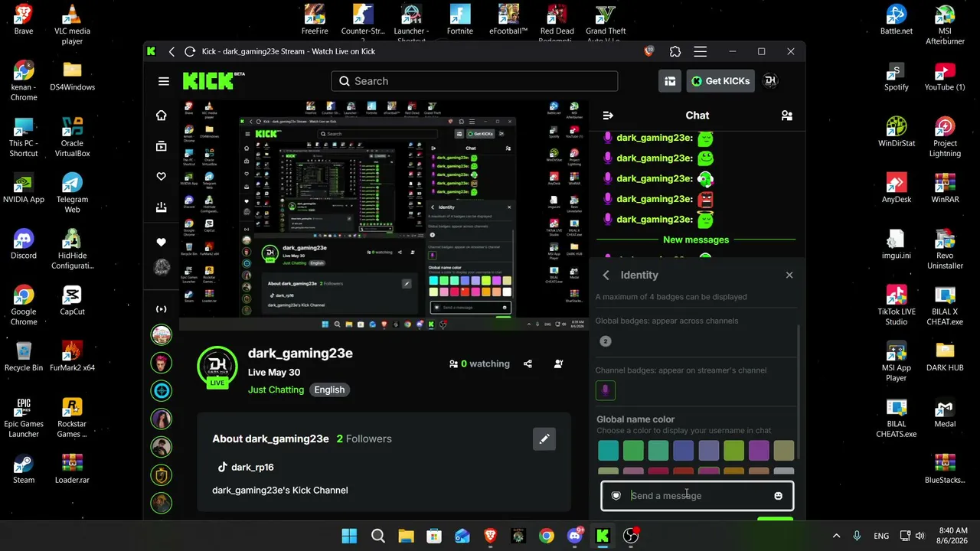Open the blue crosshair followed channel avatar

[x=161, y=391]
